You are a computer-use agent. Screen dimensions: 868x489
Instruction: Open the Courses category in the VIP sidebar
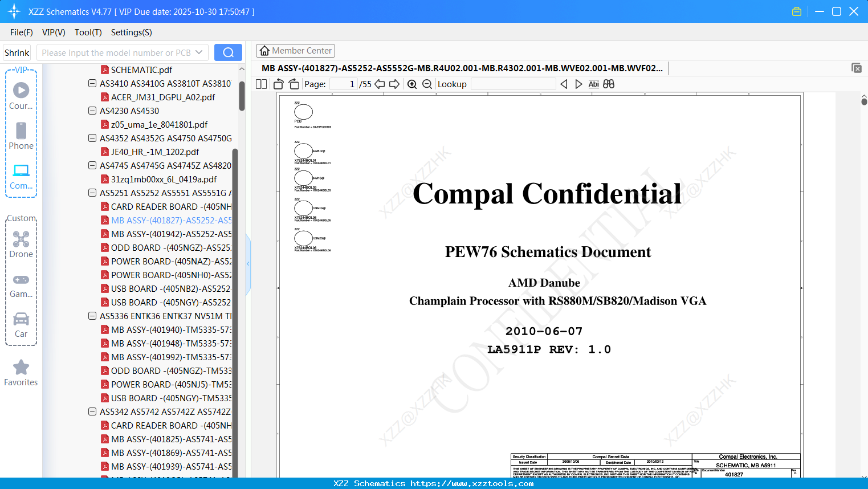(x=21, y=96)
